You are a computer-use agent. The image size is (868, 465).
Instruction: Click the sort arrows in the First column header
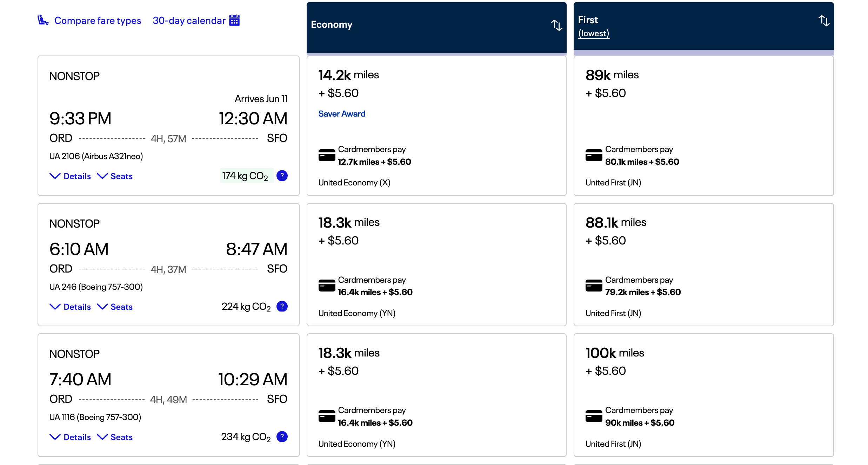(x=824, y=21)
